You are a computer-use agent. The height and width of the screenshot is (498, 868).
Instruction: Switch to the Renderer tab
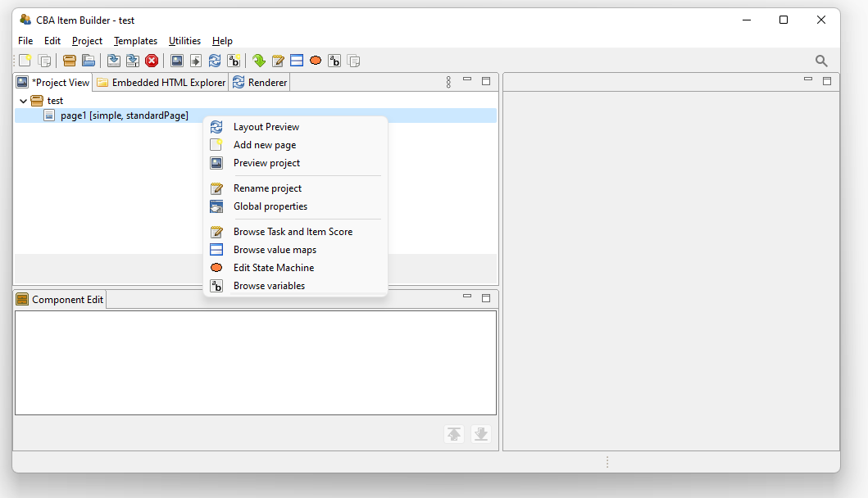261,83
